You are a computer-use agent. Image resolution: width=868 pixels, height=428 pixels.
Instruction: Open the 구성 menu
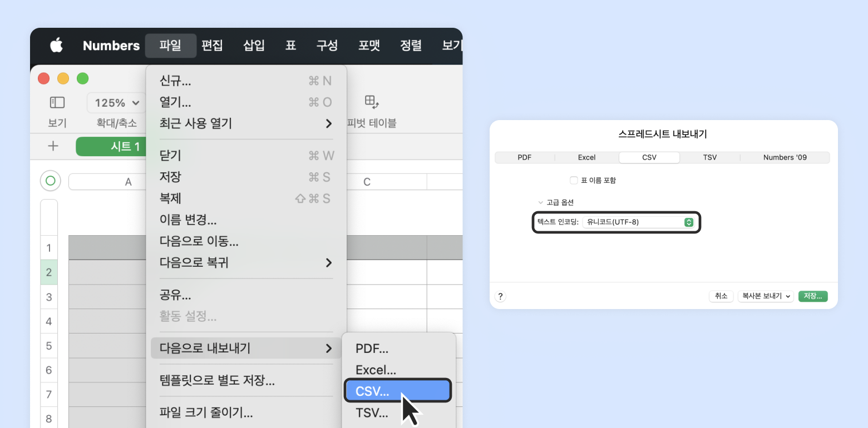click(327, 46)
